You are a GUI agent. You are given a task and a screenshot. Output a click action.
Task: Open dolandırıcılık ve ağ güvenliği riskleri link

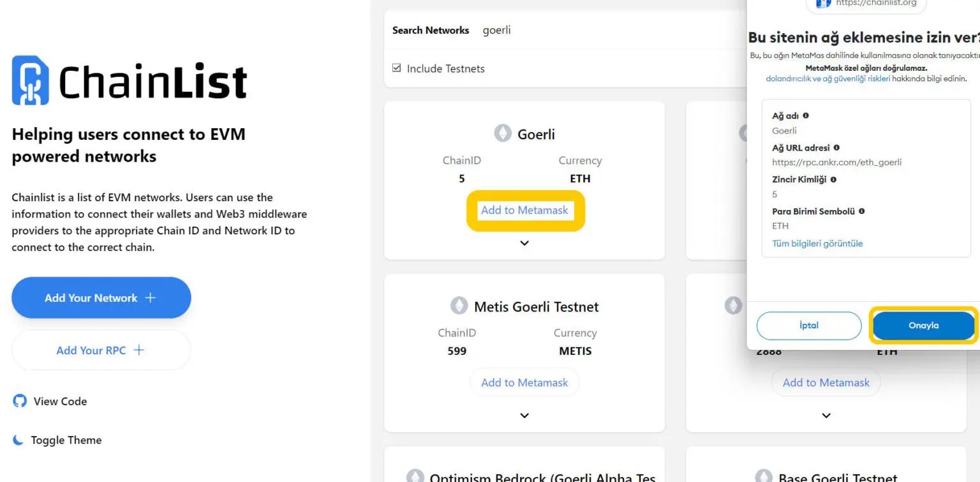tap(828, 79)
